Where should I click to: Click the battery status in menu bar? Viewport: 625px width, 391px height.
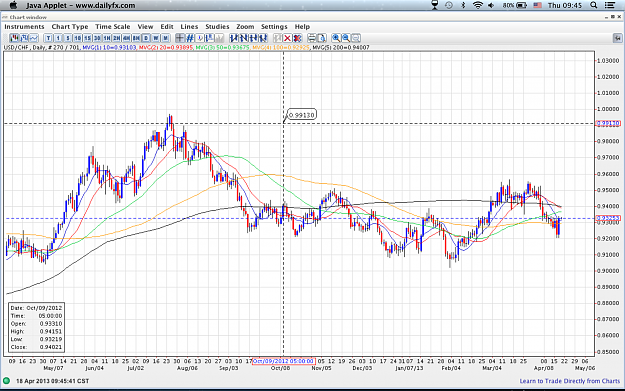point(515,5)
